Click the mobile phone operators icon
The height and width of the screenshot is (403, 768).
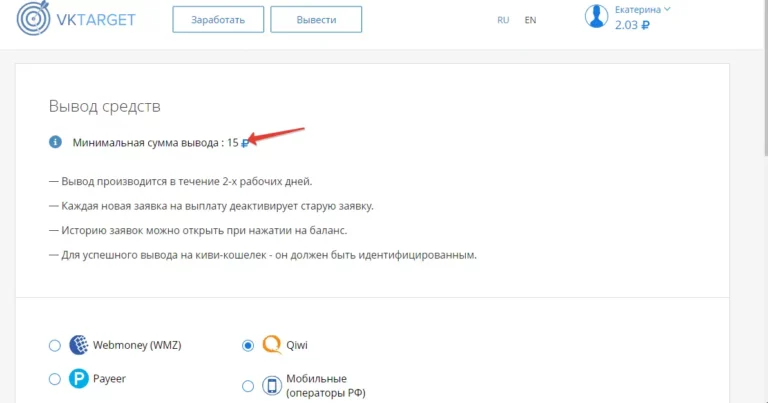coord(272,386)
